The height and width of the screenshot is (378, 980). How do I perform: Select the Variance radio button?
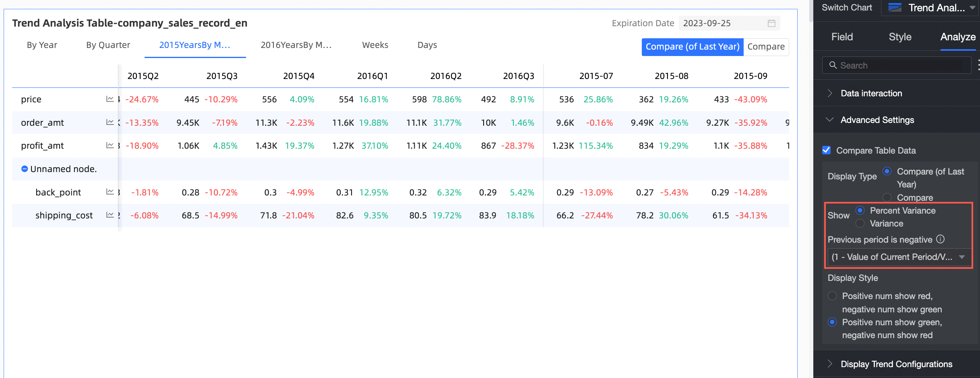(860, 223)
